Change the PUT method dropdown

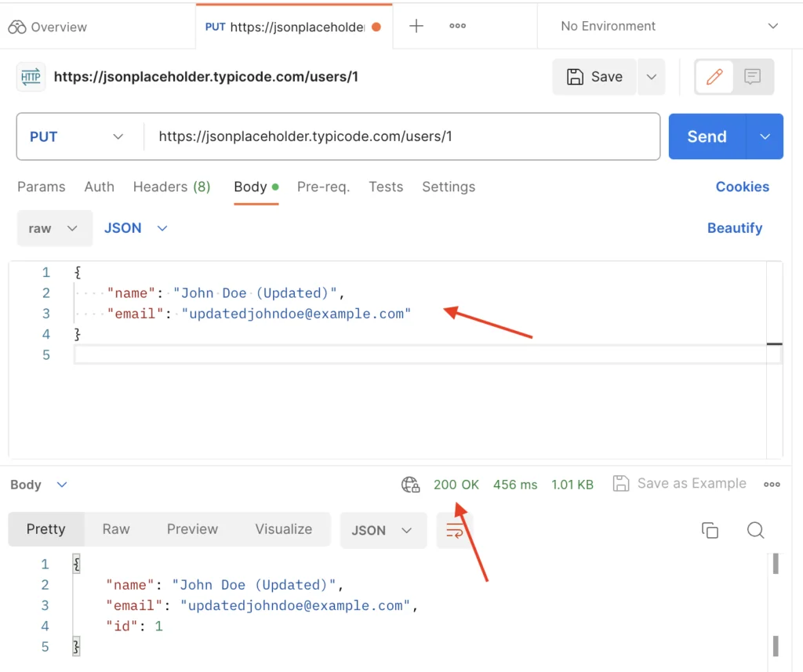pyautogui.click(x=77, y=136)
